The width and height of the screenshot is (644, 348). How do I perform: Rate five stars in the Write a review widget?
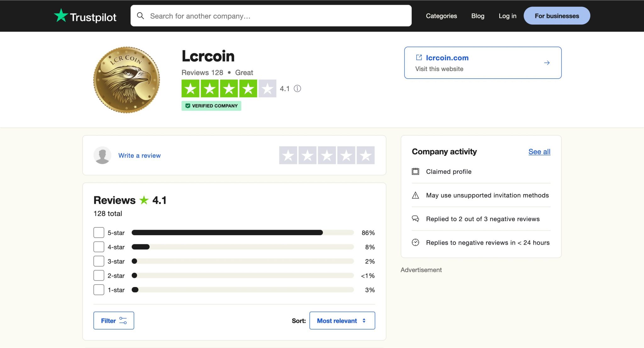coord(365,155)
